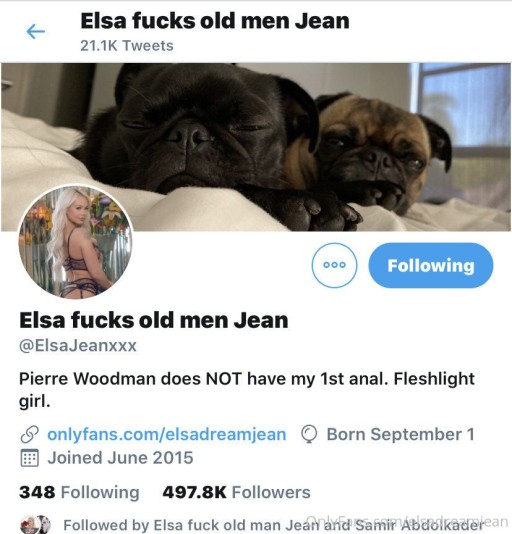
Task: Click the chain link icon
Action: click(30, 435)
